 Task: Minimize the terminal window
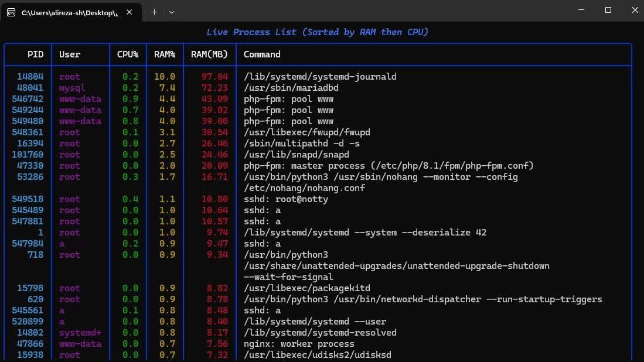581,10
